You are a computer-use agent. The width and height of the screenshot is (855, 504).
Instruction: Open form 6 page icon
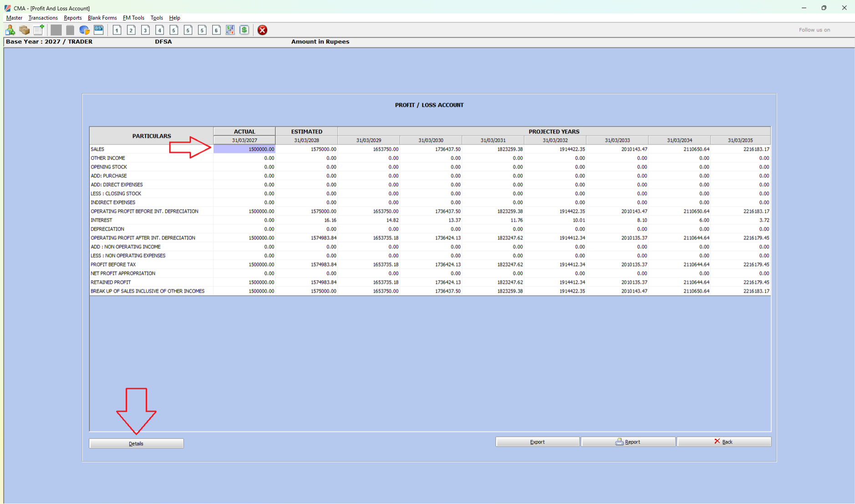click(217, 30)
